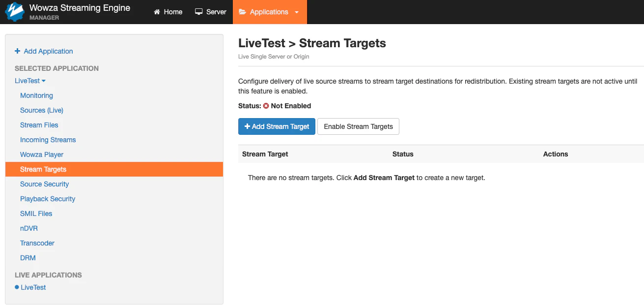644x308 pixels.
Task: Click the Applications folder icon
Action: coord(242,12)
